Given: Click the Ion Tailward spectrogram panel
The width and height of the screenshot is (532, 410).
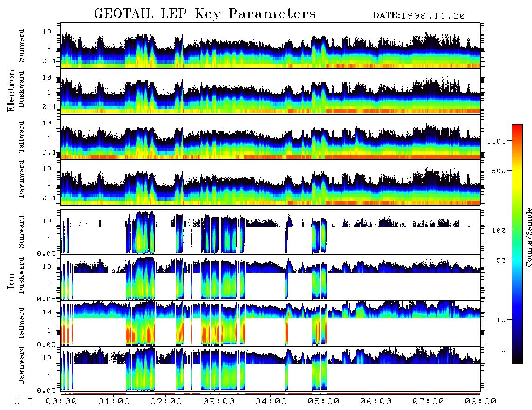Looking at the screenshot, I should pyautogui.click(x=270, y=323).
